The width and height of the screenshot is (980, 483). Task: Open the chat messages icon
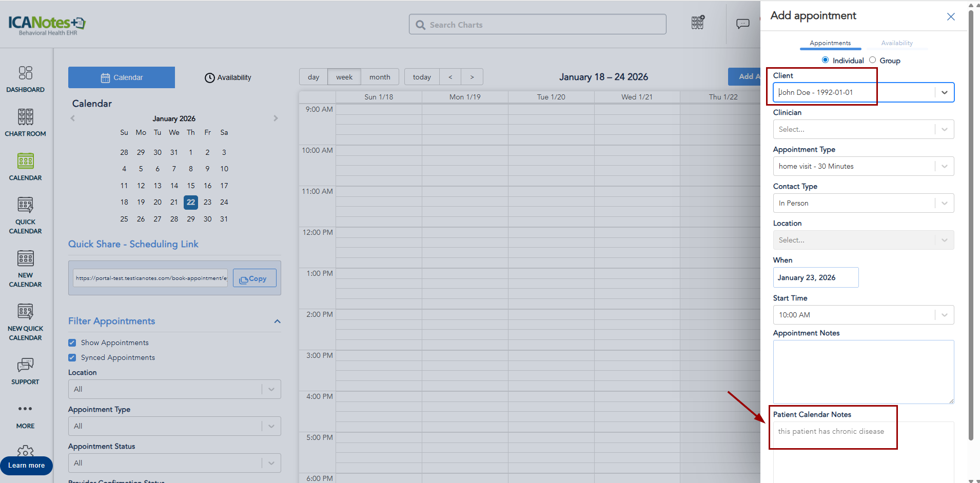[x=742, y=24]
